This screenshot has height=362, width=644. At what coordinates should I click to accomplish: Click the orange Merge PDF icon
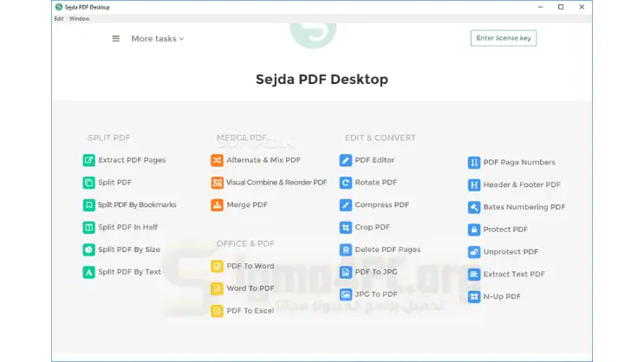click(x=218, y=204)
